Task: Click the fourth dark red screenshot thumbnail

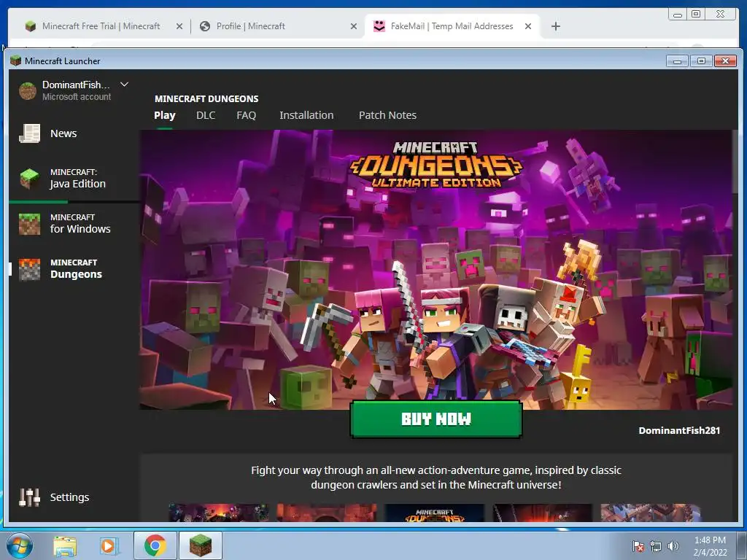Action: (x=543, y=513)
